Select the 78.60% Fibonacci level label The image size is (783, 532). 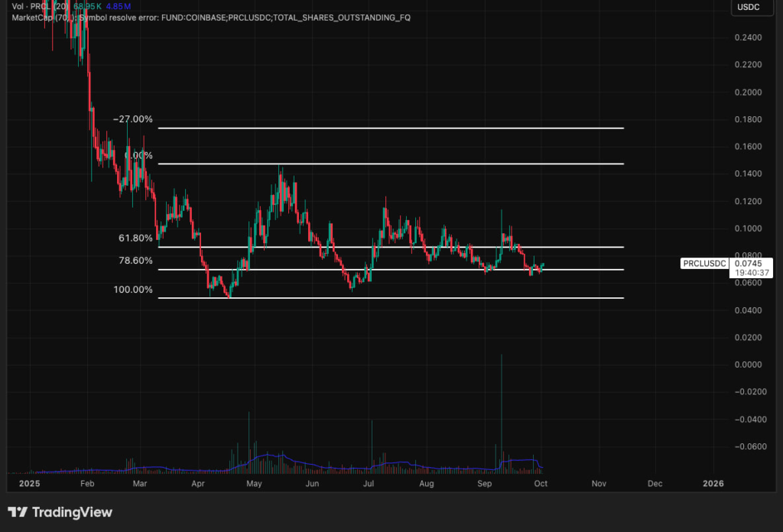coord(135,261)
